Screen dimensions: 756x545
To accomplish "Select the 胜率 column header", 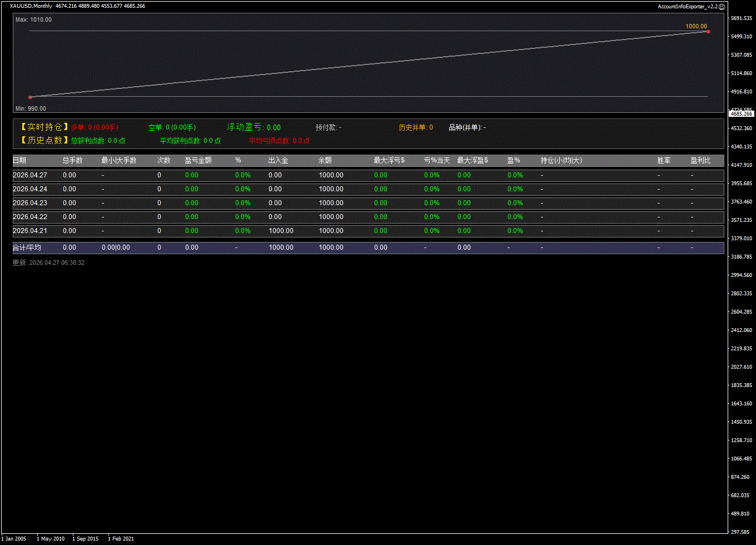I will coord(664,161).
